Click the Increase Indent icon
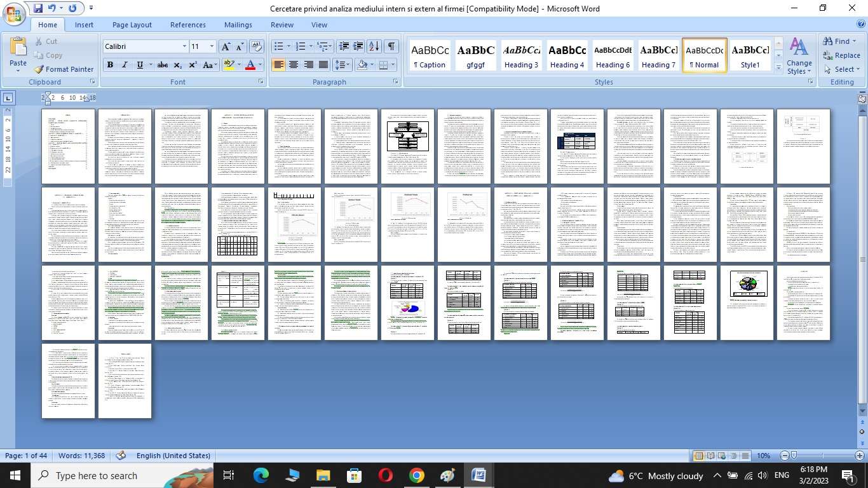Screen dimensions: 868x488 pyautogui.click(x=358, y=46)
